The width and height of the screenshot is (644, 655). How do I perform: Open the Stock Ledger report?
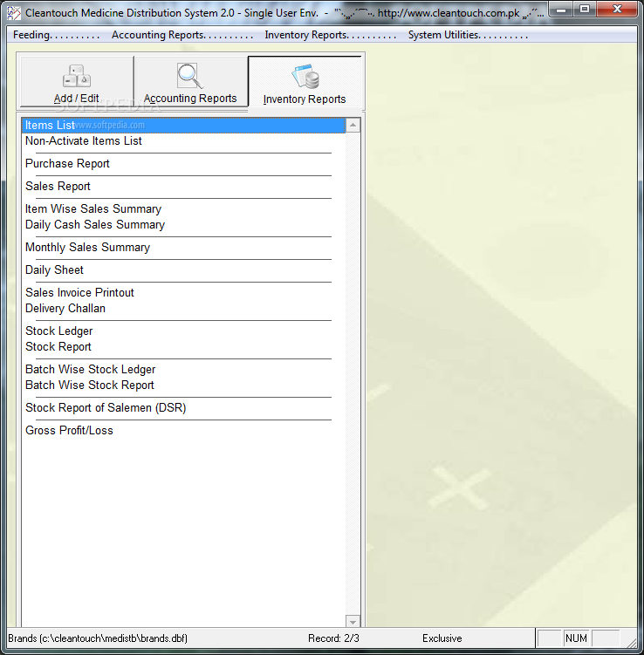[x=59, y=331]
